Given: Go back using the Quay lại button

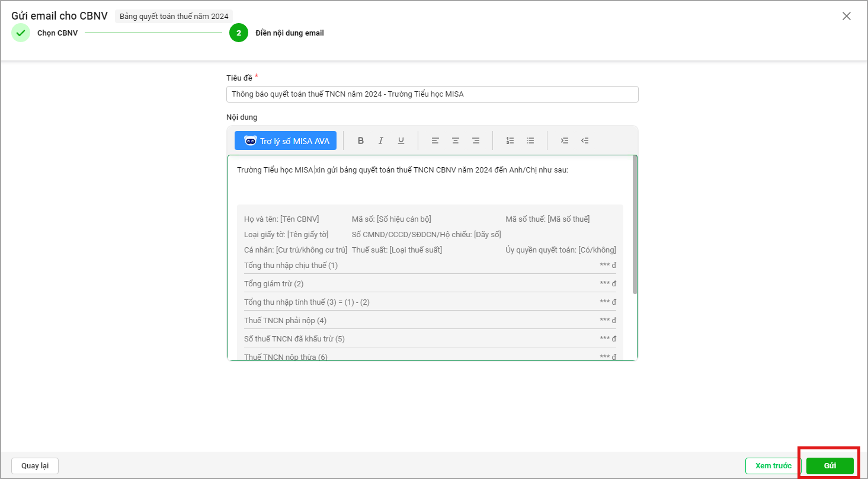Looking at the screenshot, I should [35, 466].
